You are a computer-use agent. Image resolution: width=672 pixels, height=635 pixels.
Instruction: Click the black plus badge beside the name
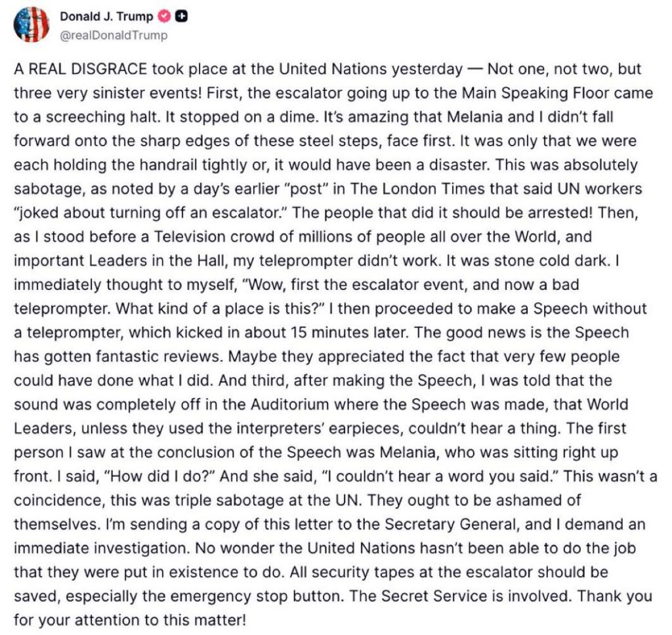(180, 17)
